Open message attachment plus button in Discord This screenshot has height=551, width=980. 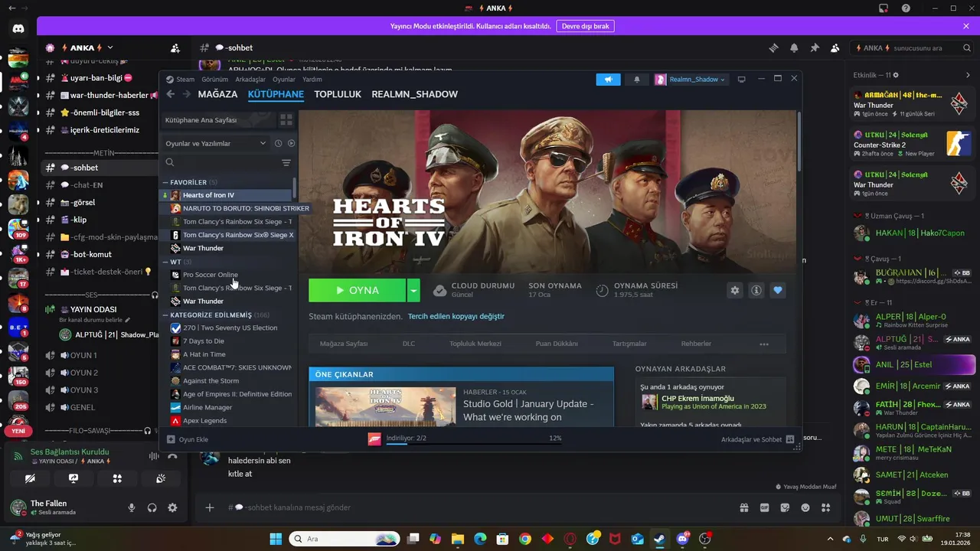(210, 507)
